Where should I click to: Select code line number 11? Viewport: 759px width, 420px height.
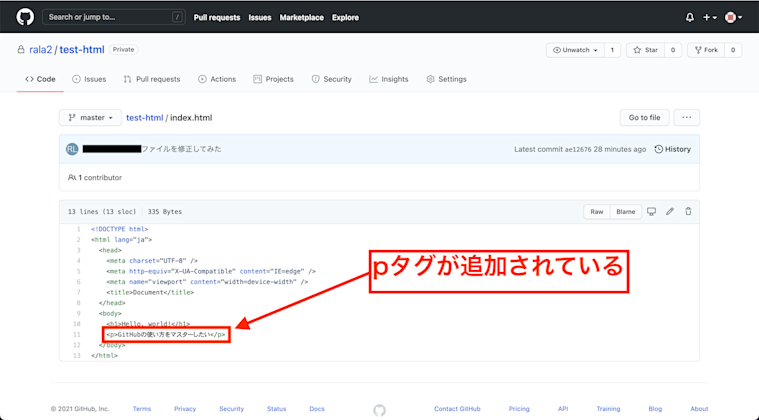77,334
